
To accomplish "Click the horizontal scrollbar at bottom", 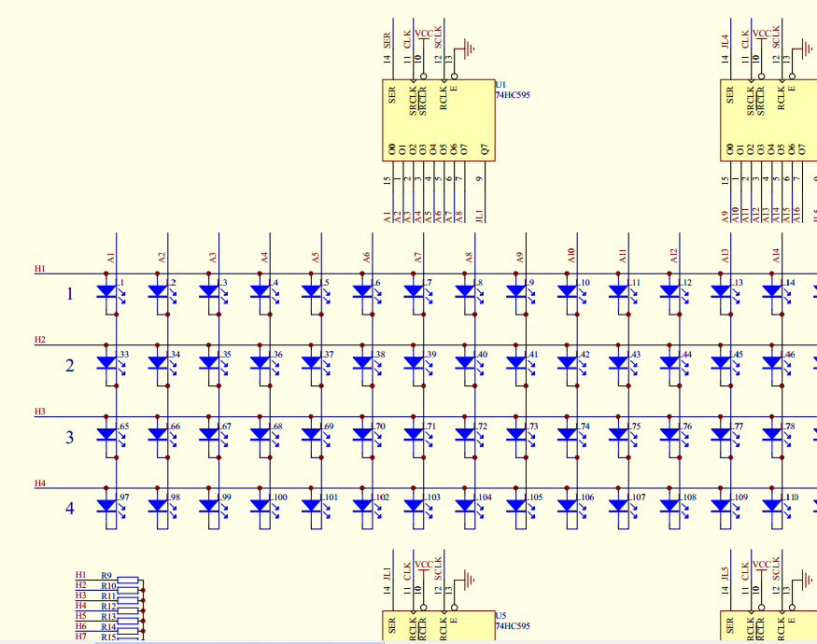I will [240, 642].
